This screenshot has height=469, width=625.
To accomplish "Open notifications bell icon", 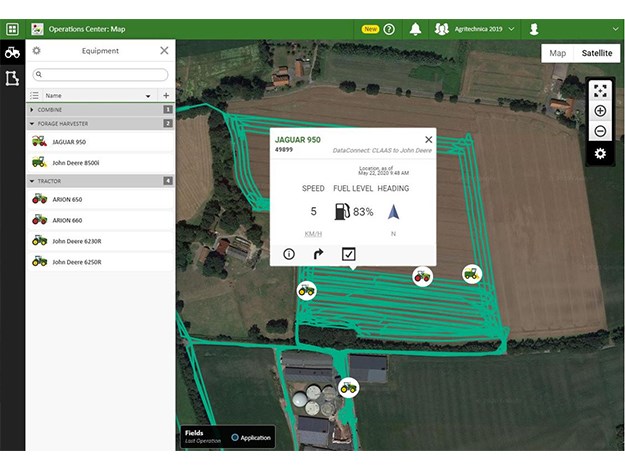I will (415, 29).
